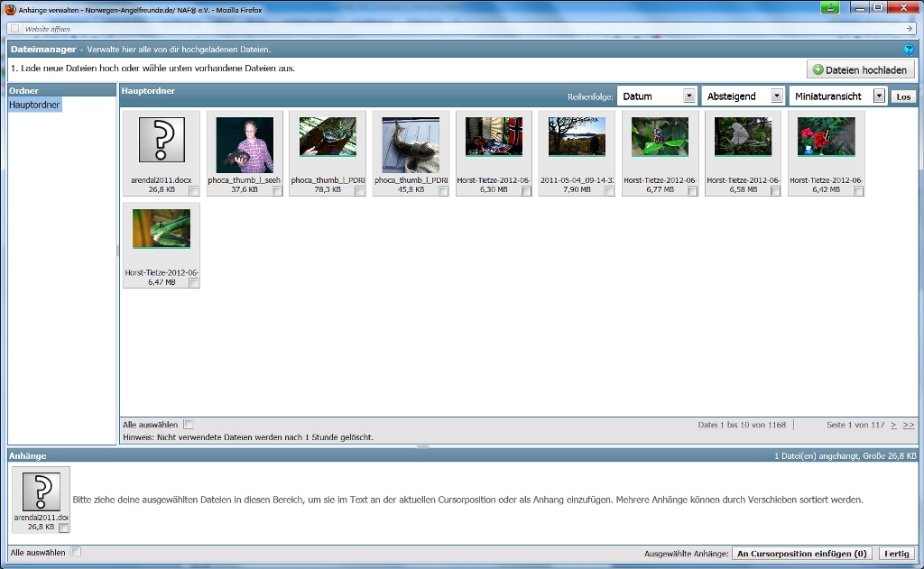Click the Firefox logo in the title bar

click(x=10, y=9)
